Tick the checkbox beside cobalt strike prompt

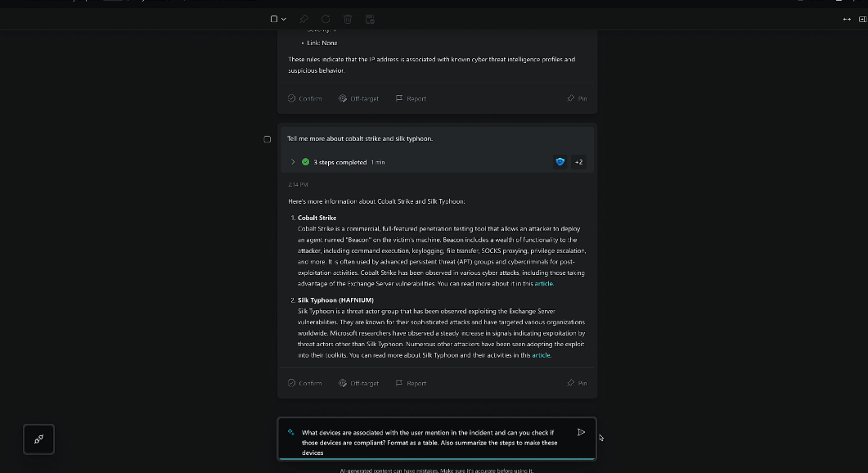(268, 139)
